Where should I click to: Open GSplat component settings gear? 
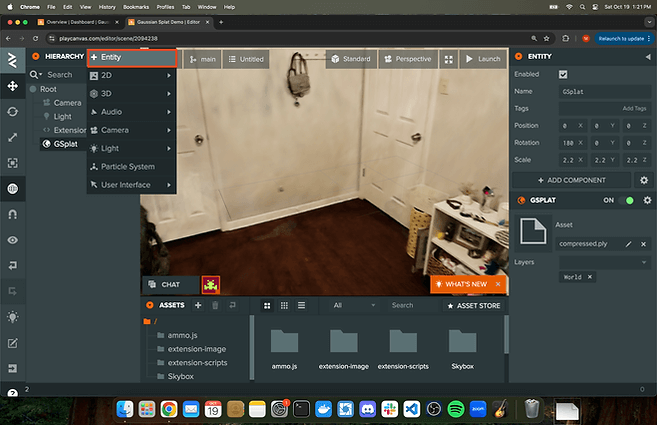646,200
